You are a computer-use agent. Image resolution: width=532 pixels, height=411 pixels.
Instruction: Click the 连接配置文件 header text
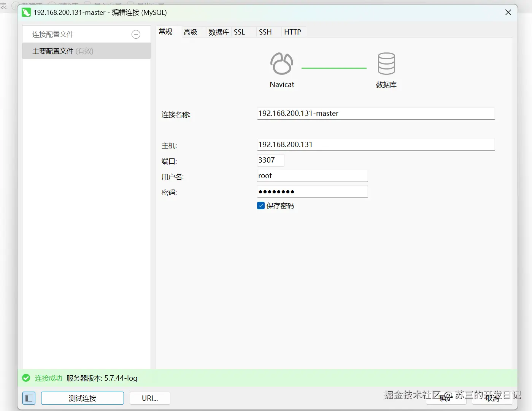(53, 35)
